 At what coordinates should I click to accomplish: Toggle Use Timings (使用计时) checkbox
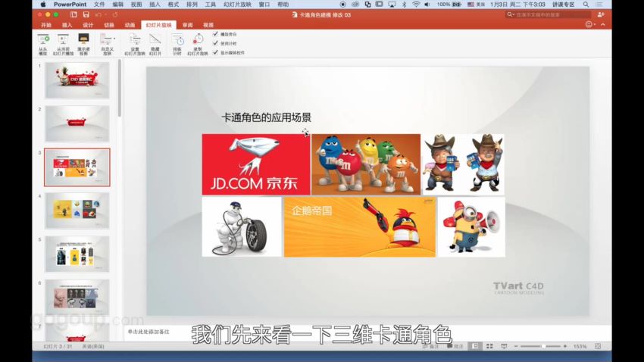216,43
